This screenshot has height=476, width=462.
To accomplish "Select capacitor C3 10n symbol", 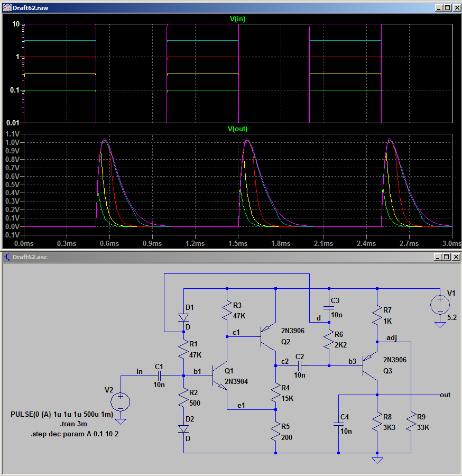I will click(329, 308).
